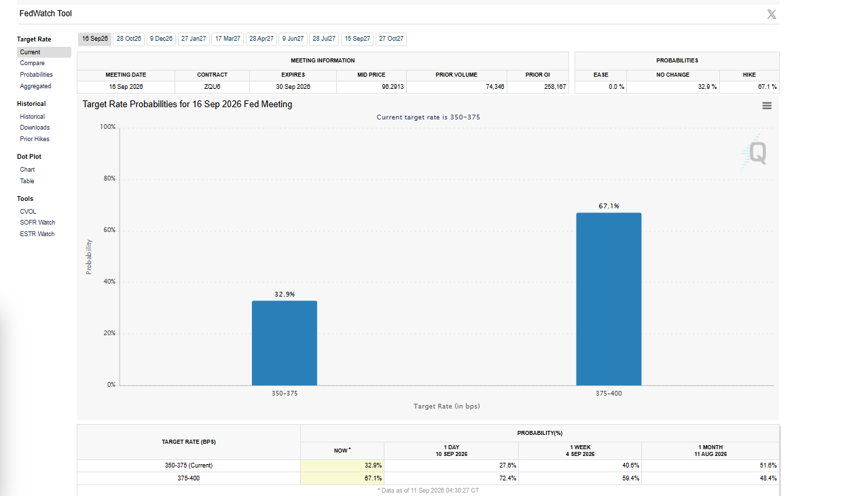Open Dot Plot Chart link
This screenshot has height=496, width=868.
click(27, 170)
